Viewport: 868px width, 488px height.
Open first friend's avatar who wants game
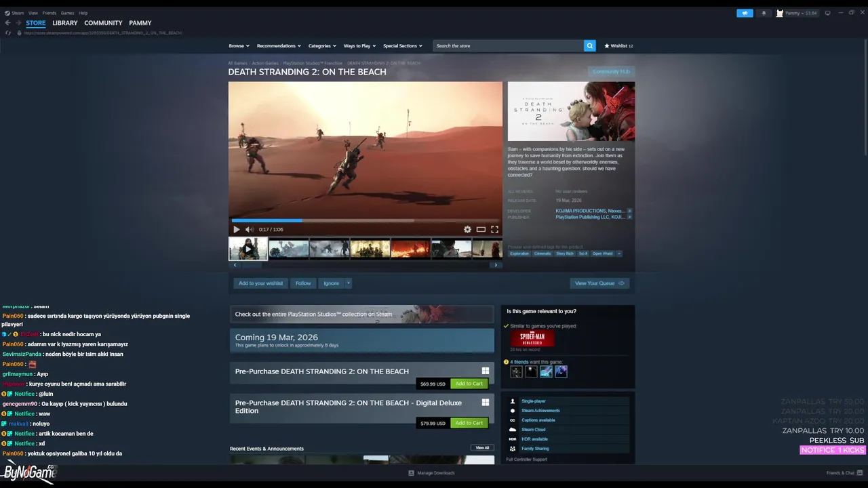pos(517,371)
